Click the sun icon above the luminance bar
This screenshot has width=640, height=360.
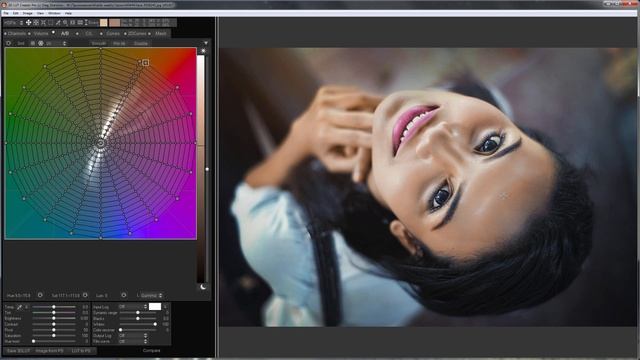tap(203, 51)
